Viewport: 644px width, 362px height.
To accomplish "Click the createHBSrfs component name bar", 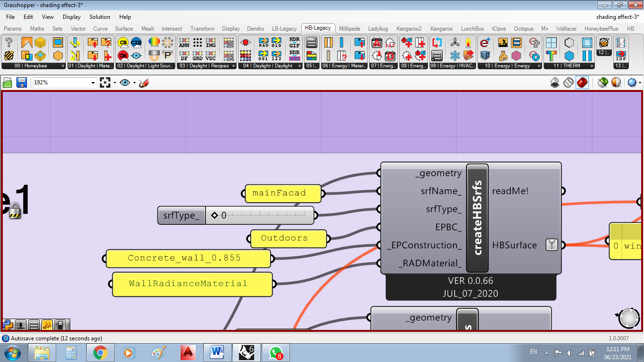I will pyautogui.click(x=477, y=218).
